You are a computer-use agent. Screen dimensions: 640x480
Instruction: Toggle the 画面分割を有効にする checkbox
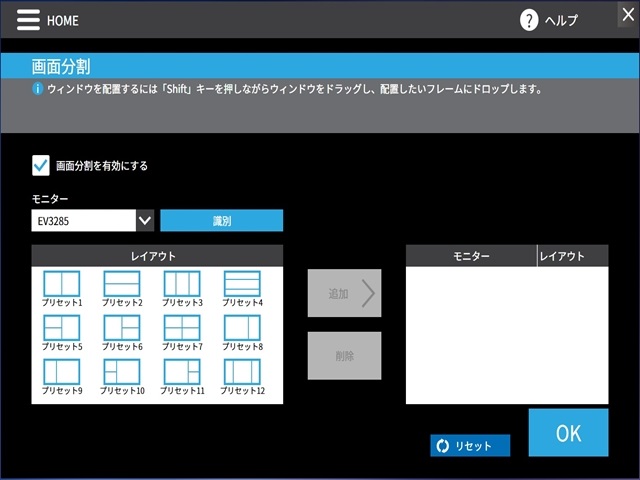pos(41,165)
